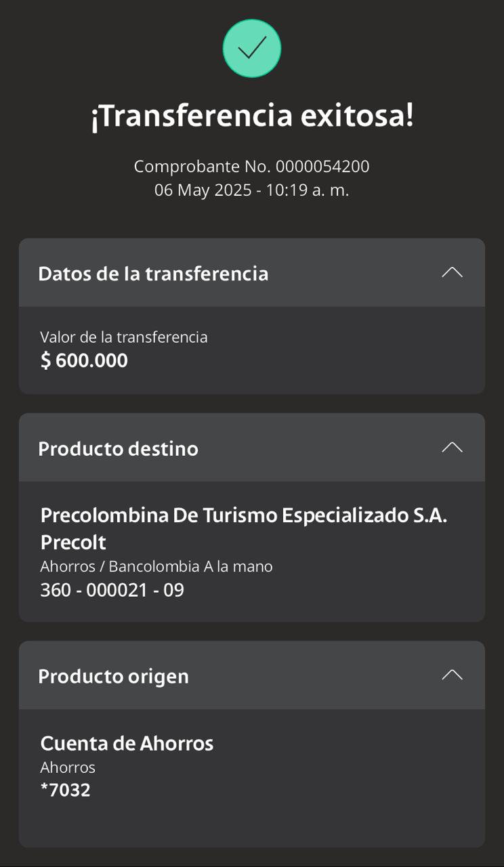Tap the Producto destino header title
The height and width of the screenshot is (867, 504).
coord(118,448)
